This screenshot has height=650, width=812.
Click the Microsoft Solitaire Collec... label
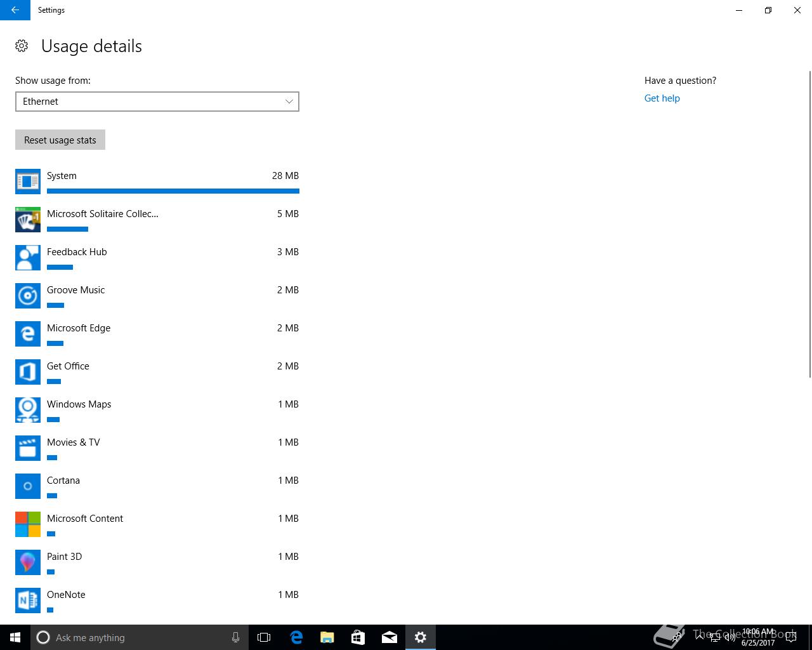pos(103,214)
